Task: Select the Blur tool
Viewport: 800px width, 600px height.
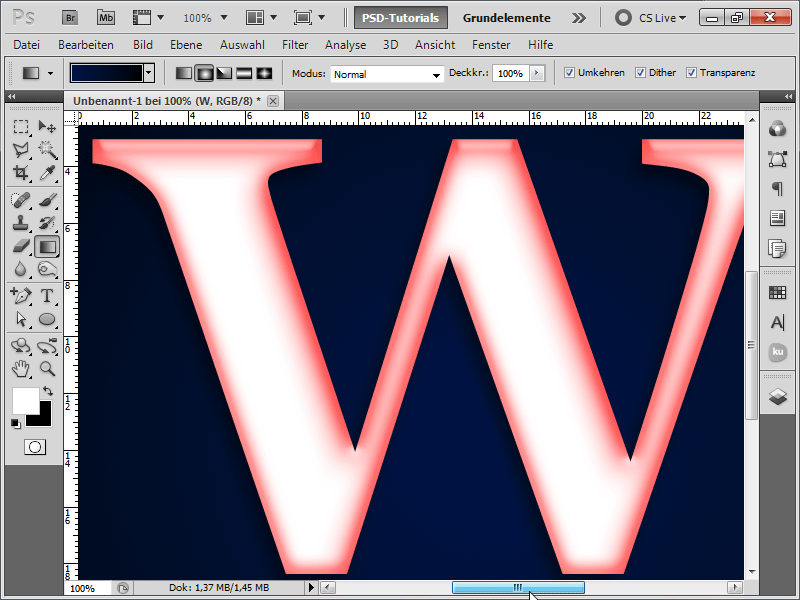Action: [x=21, y=269]
